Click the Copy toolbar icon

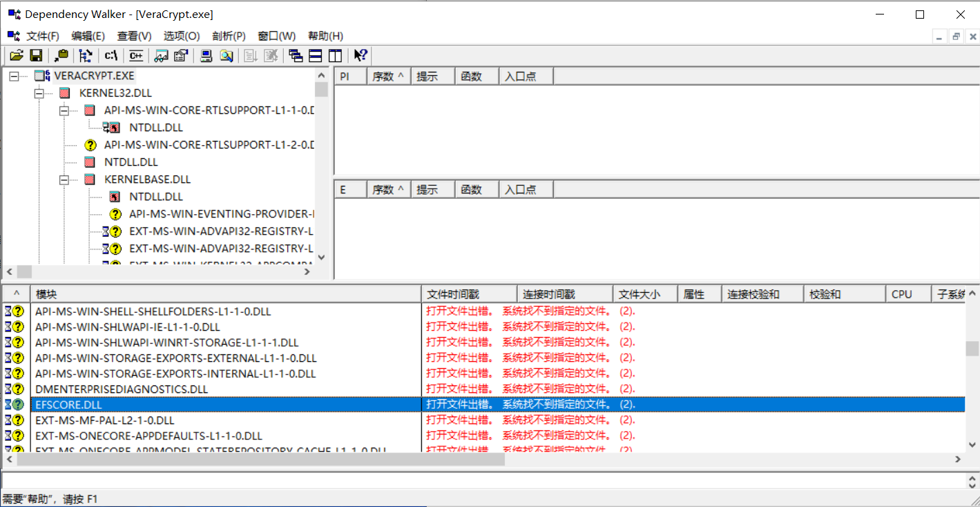61,56
